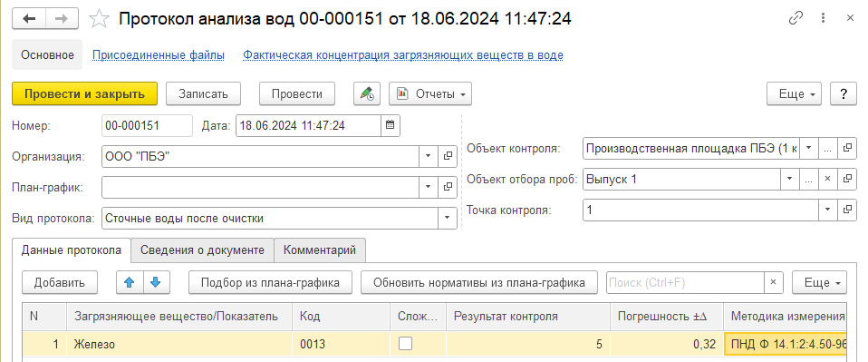
Task: Go back with the left arrow button
Action: pyautogui.click(x=28, y=19)
